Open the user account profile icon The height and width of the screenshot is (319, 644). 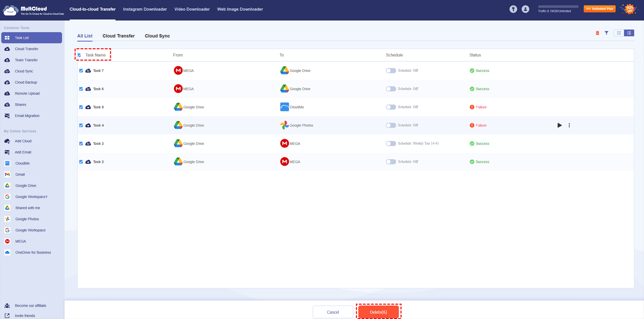point(525,9)
